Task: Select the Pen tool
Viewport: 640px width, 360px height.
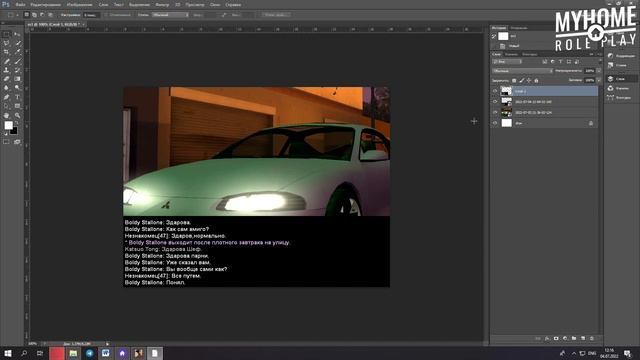Action: [6, 97]
